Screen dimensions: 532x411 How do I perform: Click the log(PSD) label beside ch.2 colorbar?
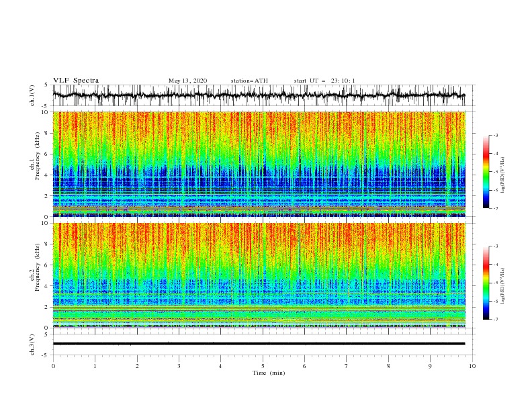[x=502, y=285]
